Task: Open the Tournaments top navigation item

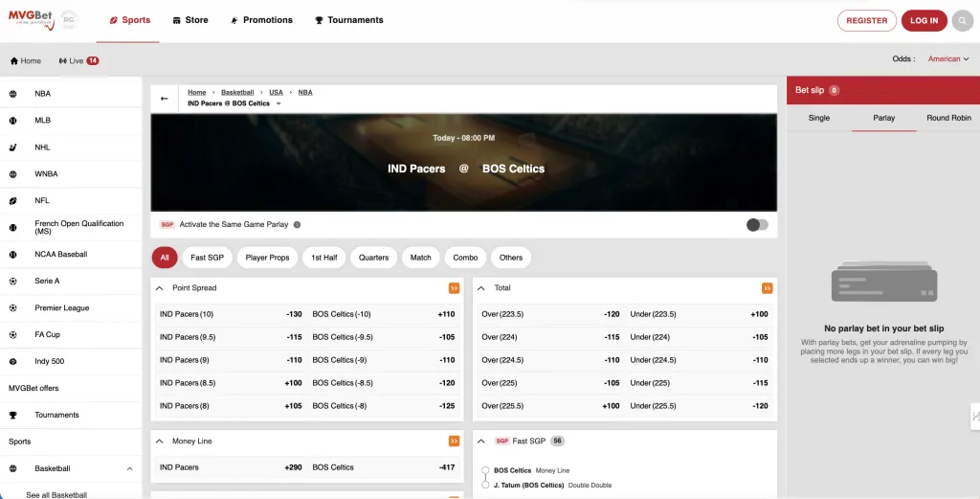Action: pos(348,20)
